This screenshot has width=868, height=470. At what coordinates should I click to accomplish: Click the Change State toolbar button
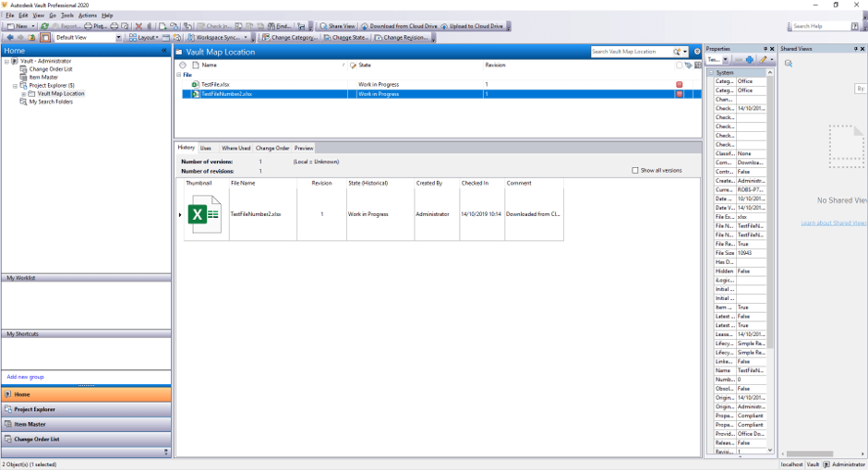coord(345,38)
